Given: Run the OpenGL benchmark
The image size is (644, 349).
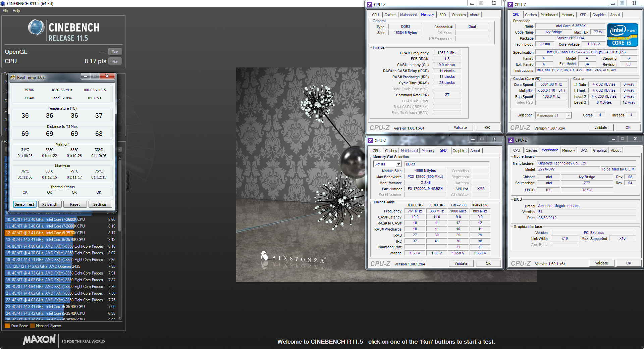Looking at the screenshot, I should 115,52.
